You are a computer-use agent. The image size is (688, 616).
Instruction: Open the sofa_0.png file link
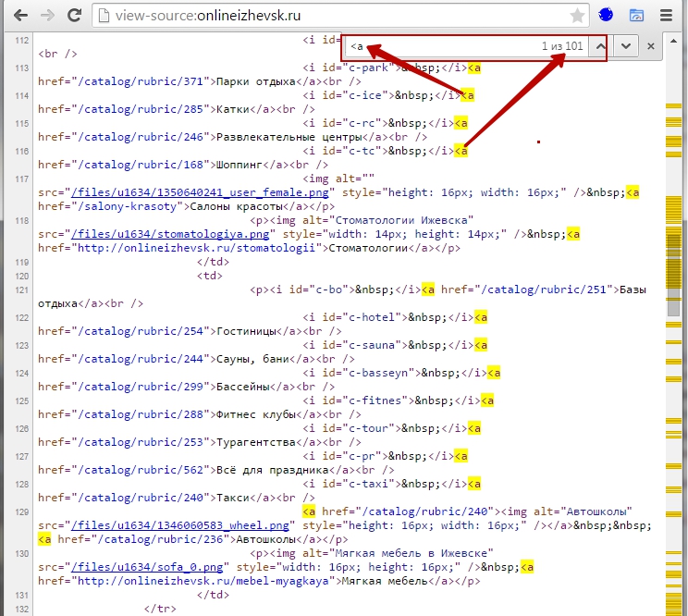(x=149, y=567)
